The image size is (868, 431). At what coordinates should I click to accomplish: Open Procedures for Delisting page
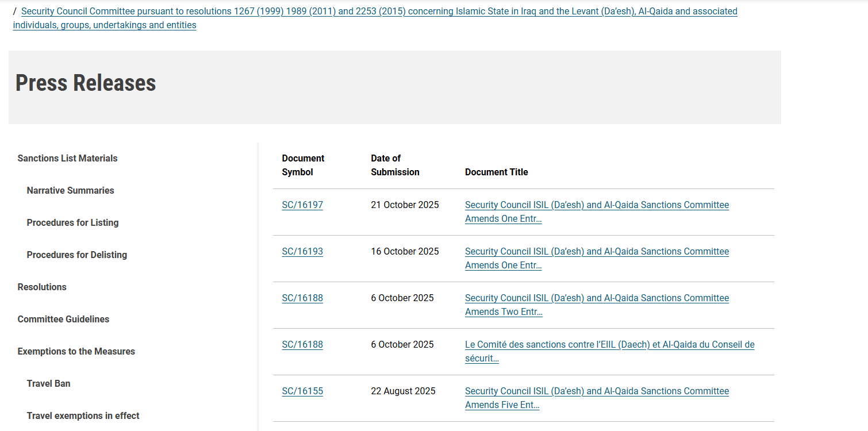(76, 255)
